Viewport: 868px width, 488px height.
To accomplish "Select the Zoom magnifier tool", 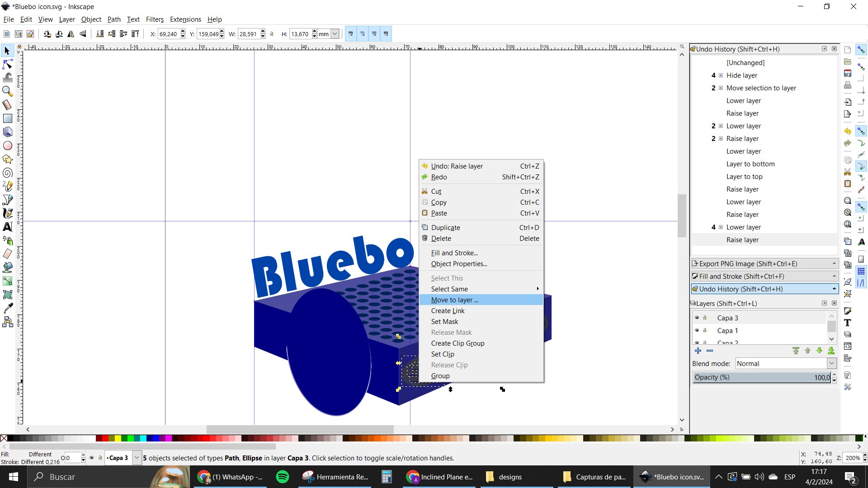I will [7, 91].
